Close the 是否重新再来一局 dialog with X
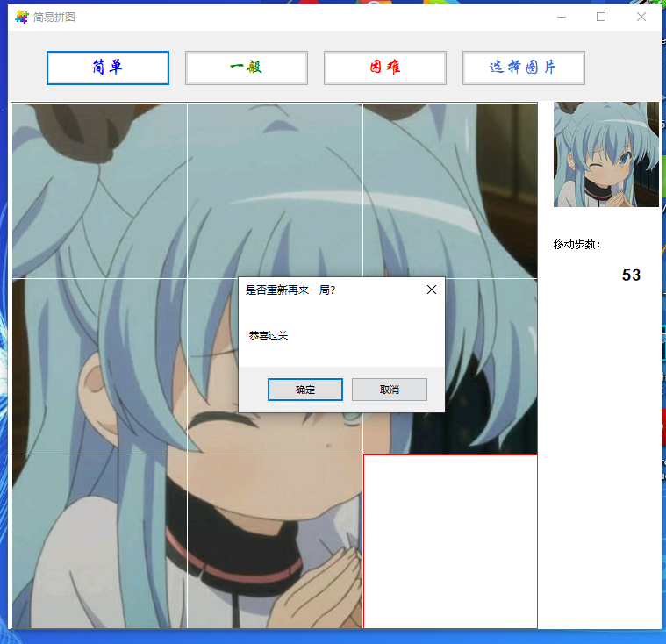666x644 pixels. pos(432,290)
